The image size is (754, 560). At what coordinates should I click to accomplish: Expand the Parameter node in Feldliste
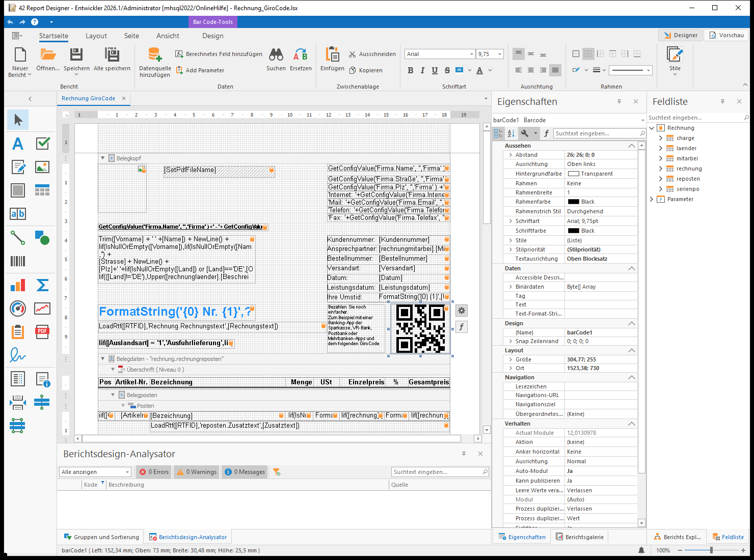click(652, 199)
